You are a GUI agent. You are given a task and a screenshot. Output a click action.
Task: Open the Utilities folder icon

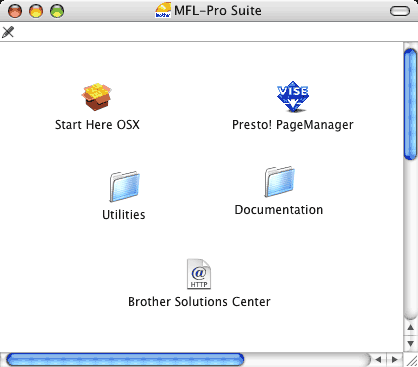(x=124, y=187)
